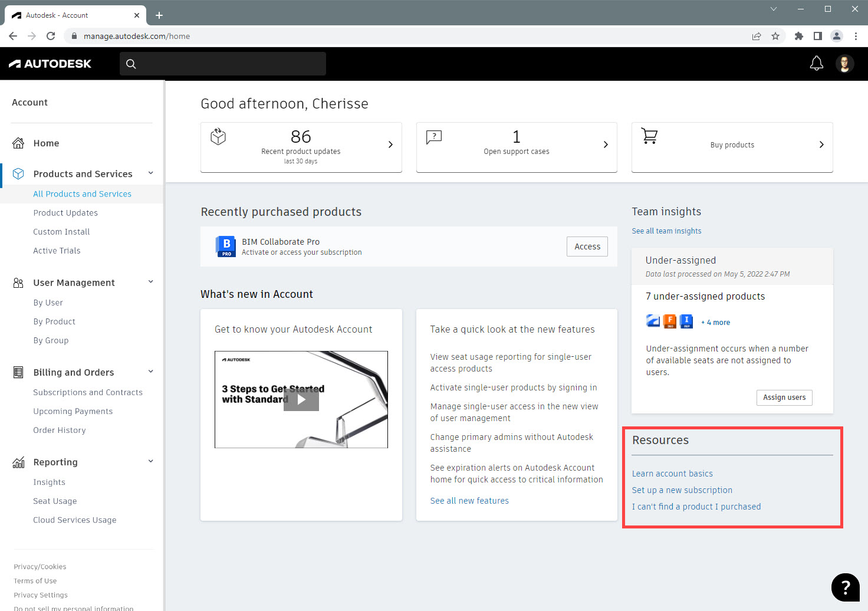Open browser extensions puzzle icon
The width and height of the screenshot is (868, 611).
pos(799,36)
